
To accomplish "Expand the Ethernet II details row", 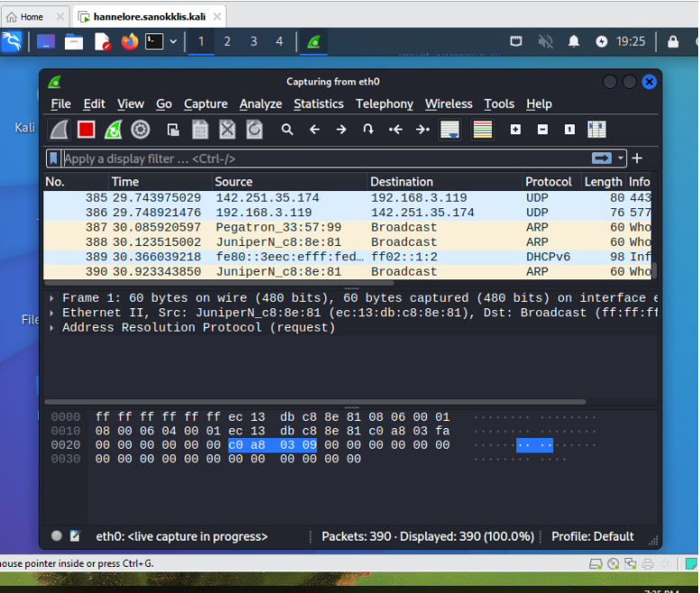I will coord(51,313).
